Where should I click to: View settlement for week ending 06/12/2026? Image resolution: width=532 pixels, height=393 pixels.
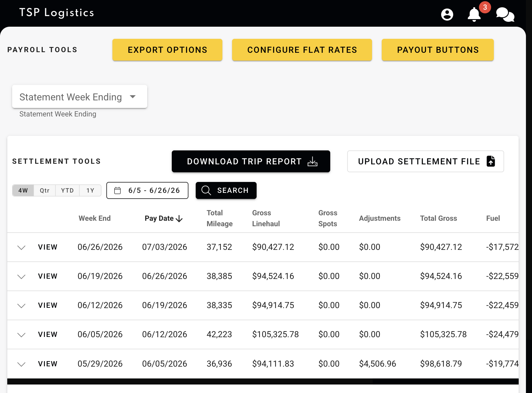point(48,305)
